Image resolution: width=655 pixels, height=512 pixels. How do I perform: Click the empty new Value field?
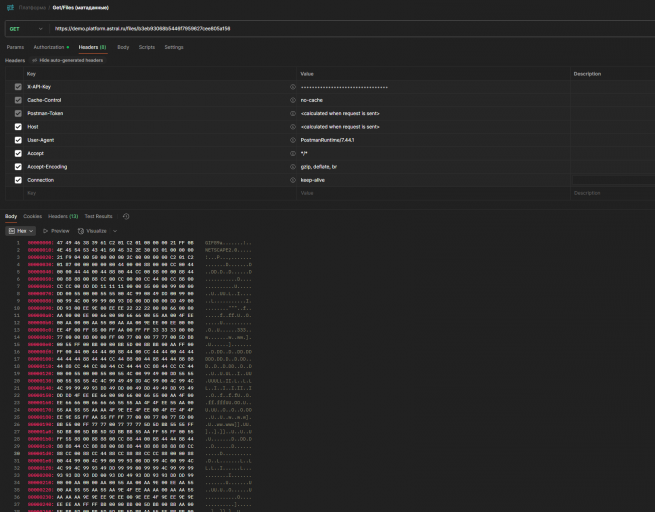(x=434, y=193)
